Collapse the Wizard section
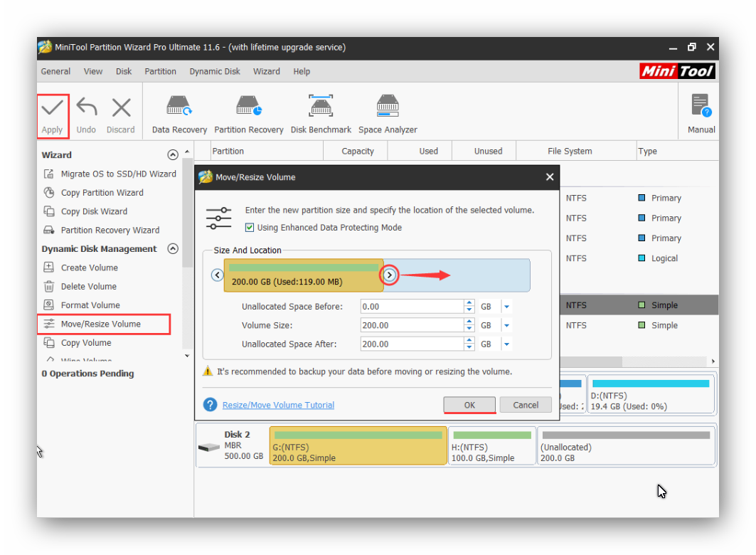This screenshot has width=756, height=555. [x=173, y=155]
